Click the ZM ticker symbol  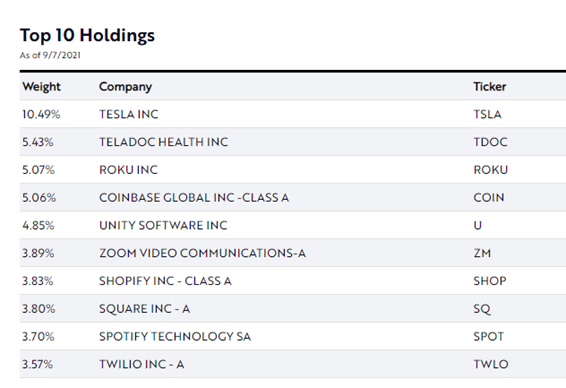pos(482,253)
